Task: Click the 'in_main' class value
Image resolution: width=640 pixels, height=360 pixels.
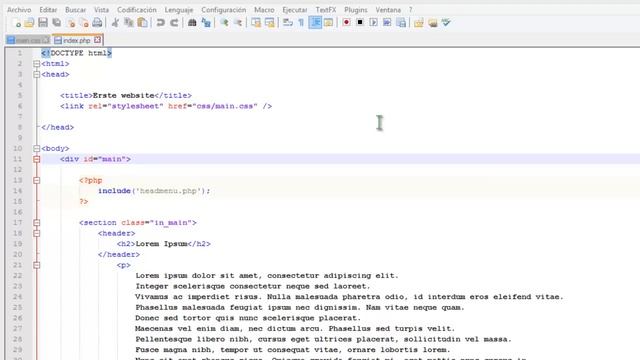Action: [x=171, y=223]
